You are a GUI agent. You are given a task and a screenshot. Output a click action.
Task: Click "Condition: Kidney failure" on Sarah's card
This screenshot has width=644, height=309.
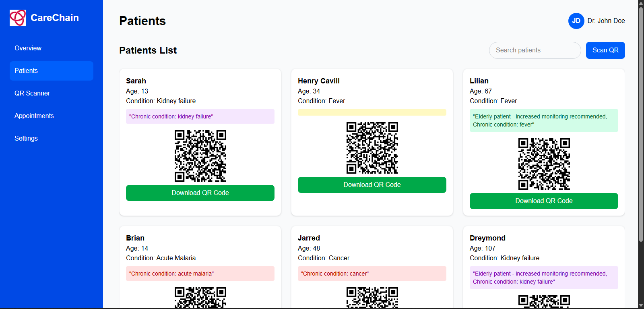point(161,101)
